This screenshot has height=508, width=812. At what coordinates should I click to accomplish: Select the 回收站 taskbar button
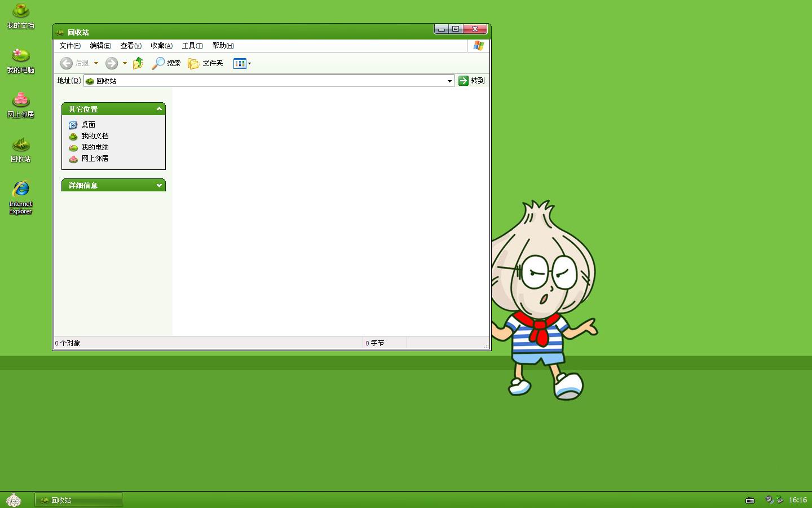[x=78, y=500]
